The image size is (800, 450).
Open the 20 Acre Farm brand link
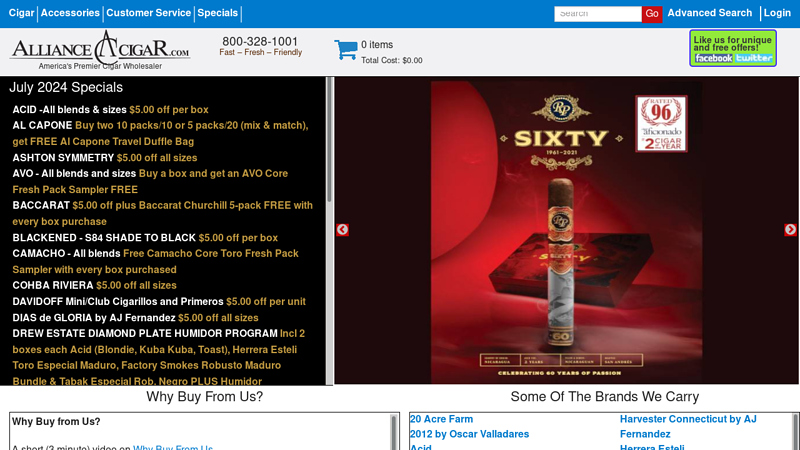[x=441, y=419]
